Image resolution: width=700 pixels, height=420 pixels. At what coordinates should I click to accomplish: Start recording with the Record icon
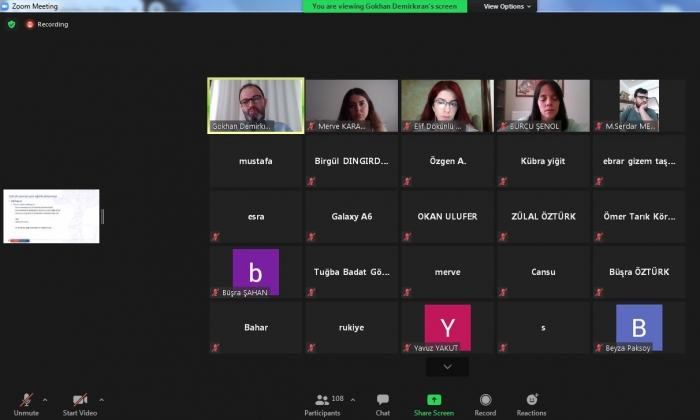[485, 400]
